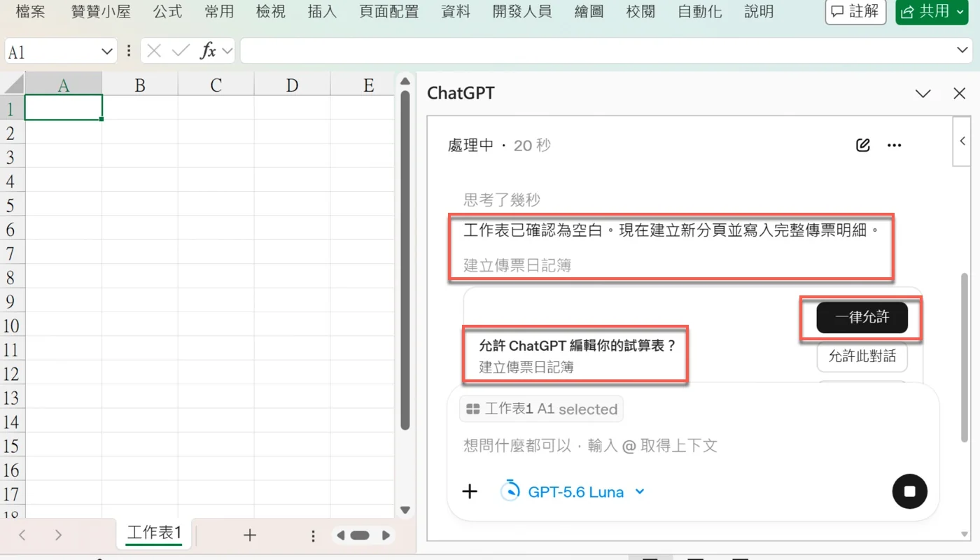This screenshot has width=980, height=560.
Task: Open the 頁面配置 ribbon tab
Action: point(388,12)
